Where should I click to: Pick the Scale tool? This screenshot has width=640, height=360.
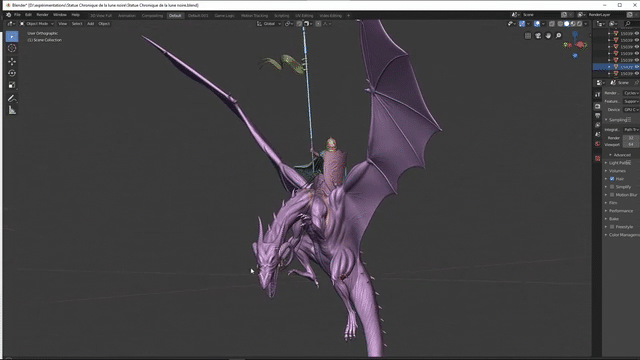[12, 85]
